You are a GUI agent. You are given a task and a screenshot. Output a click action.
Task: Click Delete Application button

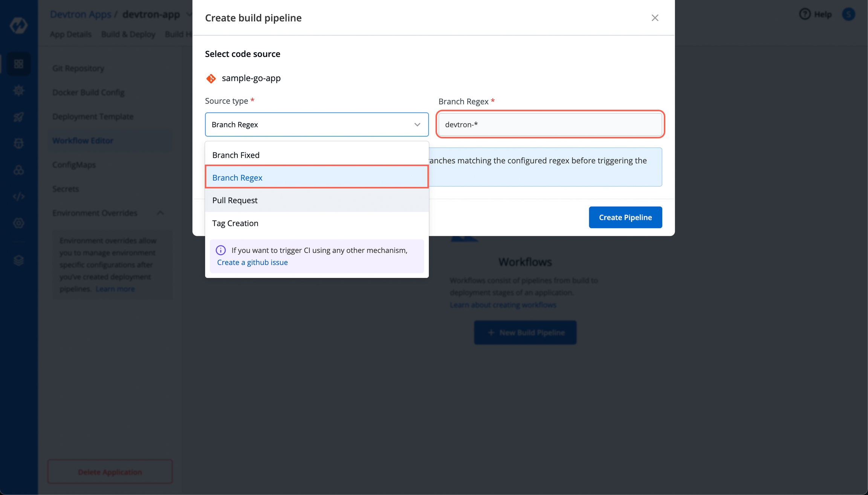coord(110,472)
